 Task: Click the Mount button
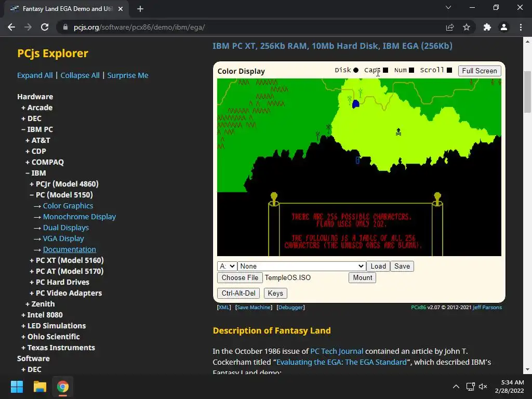click(362, 277)
